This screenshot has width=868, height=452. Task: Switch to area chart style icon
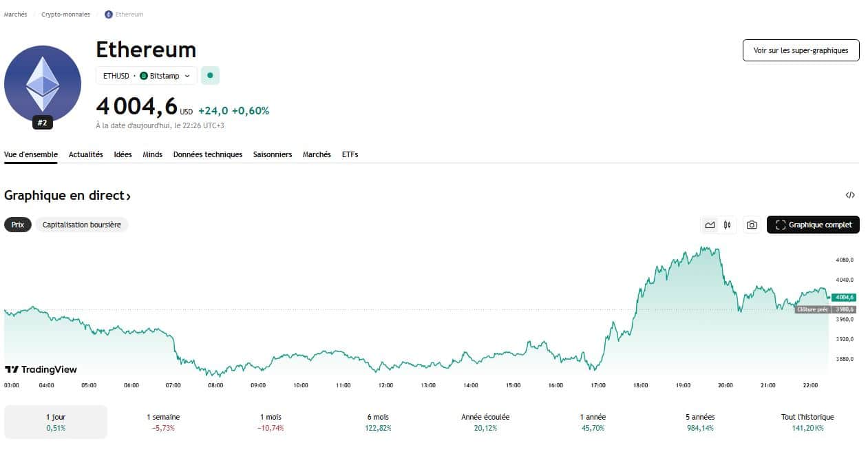pos(710,225)
